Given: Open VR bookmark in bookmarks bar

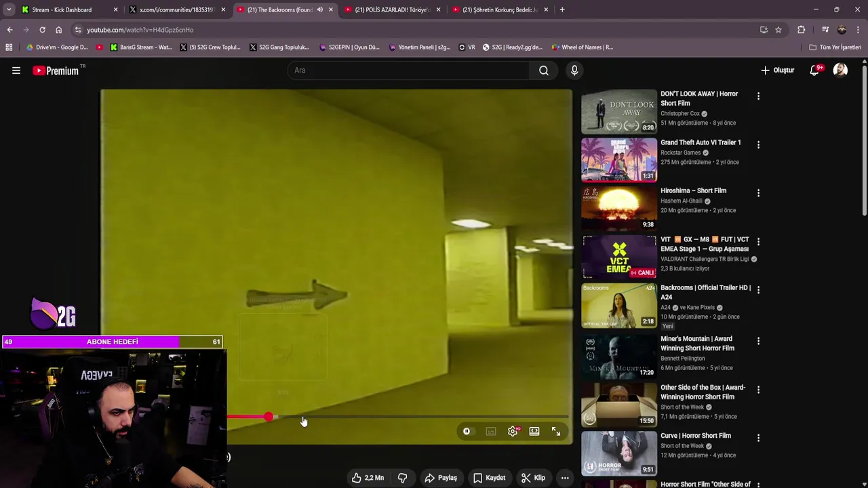Looking at the screenshot, I should point(467,47).
